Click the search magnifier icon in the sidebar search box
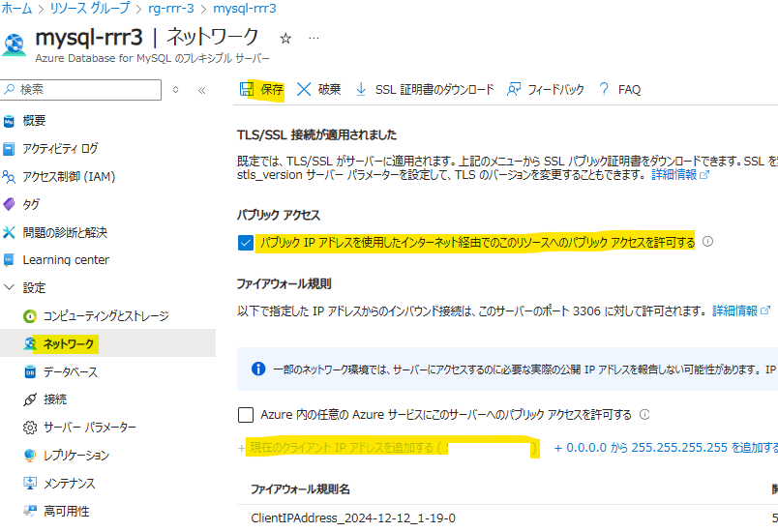The image size is (778, 532). pyautogui.click(x=10, y=89)
